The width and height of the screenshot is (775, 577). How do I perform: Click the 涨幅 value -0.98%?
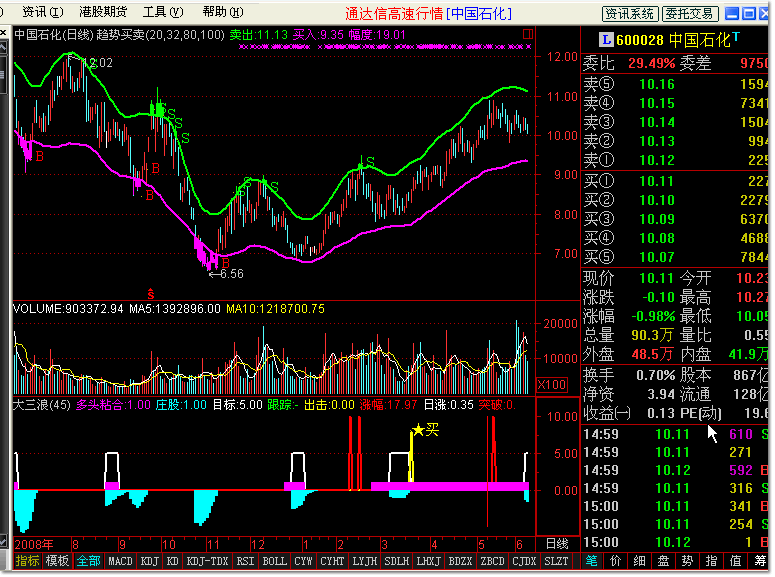(653, 316)
